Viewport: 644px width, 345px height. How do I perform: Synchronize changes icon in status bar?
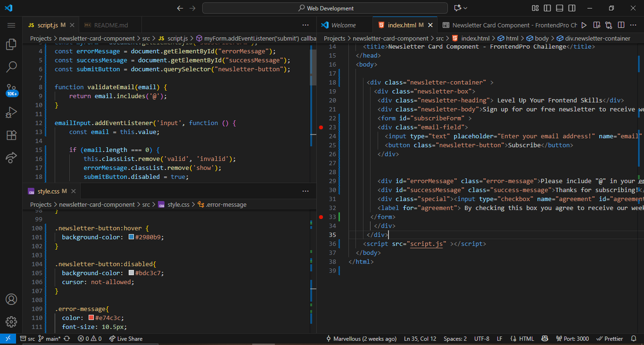click(x=67, y=339)
